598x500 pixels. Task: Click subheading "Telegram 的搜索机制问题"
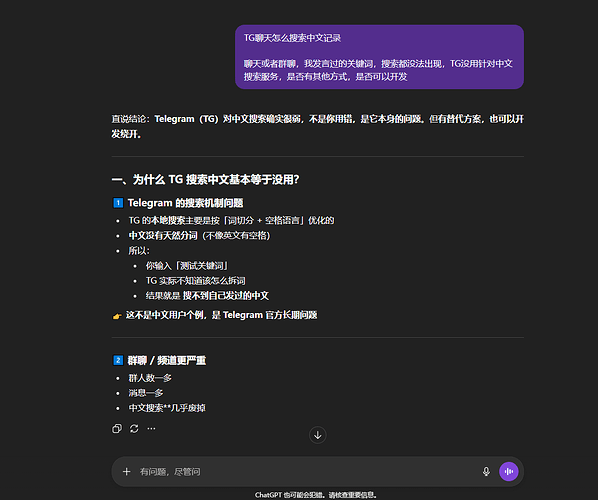185,203
